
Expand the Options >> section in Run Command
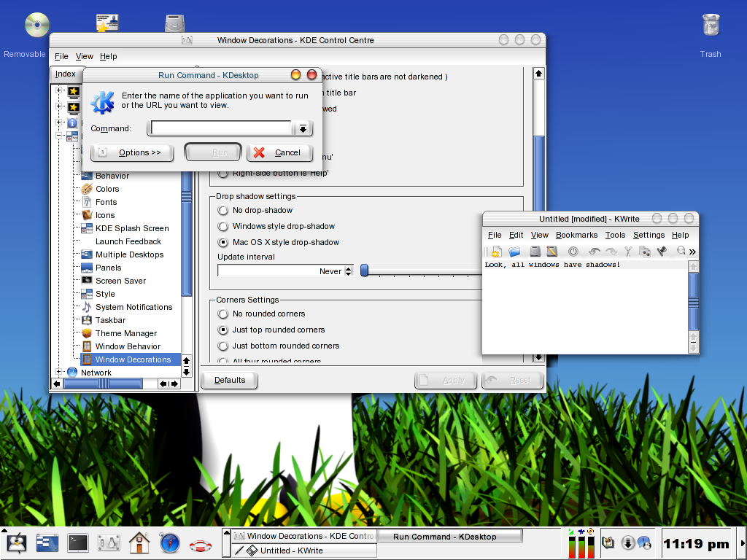coord(132,152)
